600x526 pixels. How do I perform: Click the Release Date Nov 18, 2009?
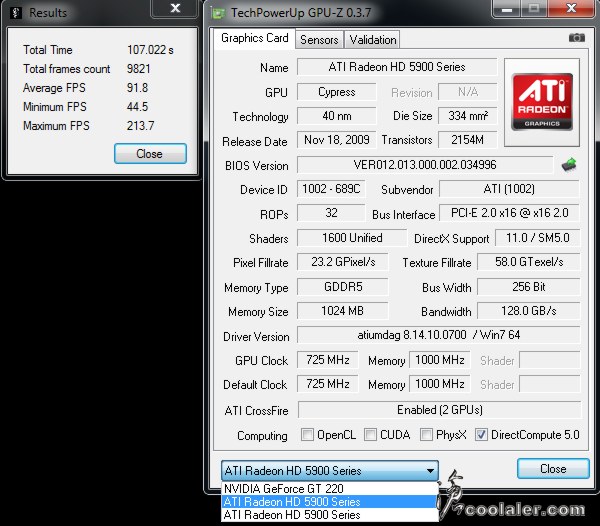(x=337, y=140)
